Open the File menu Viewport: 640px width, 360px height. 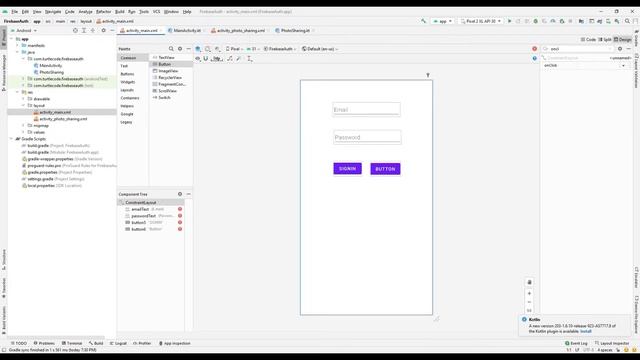coord(15,12)
